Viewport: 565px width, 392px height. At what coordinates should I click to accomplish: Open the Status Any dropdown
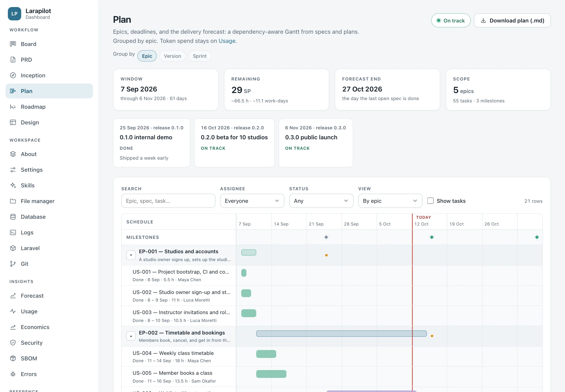[x=321, y=201]
